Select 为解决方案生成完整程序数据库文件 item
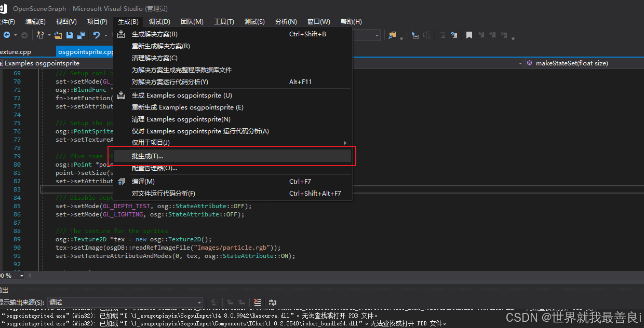The image size is (644, 328). (x=233, y=70)
